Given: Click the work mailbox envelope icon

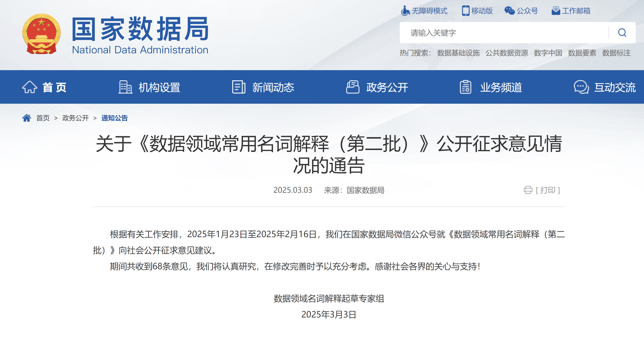Looking at the screenshot, I should (556, 11).
